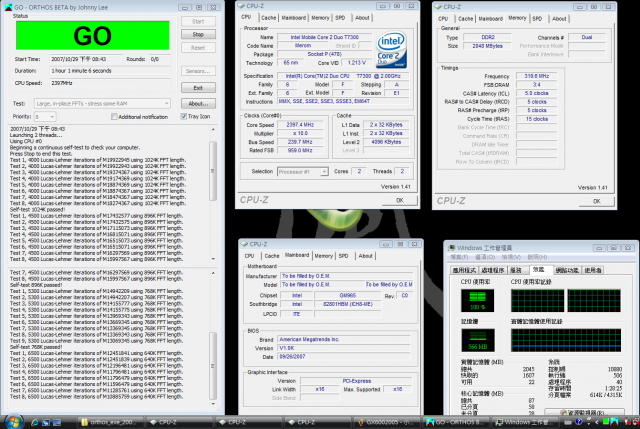This screenshot has width=640, height=429.
Task: Click the physical memory usage history graph
Action: point(566,340)
